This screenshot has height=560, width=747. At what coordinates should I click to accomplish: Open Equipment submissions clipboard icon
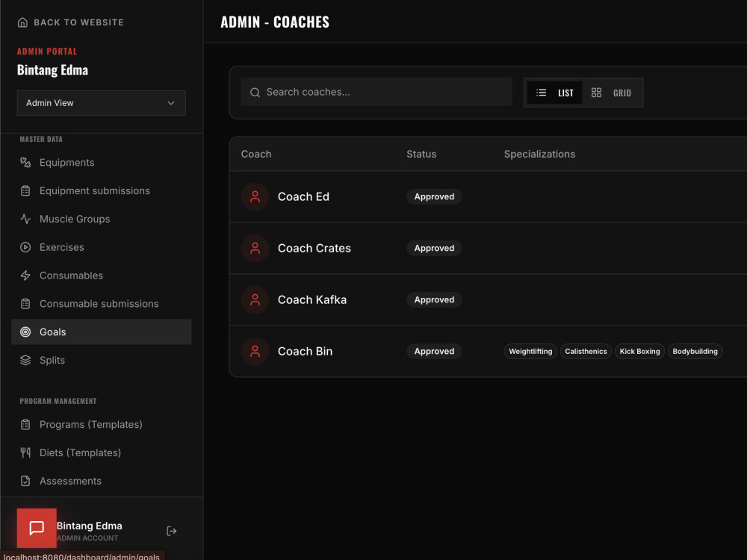(25, 190)
